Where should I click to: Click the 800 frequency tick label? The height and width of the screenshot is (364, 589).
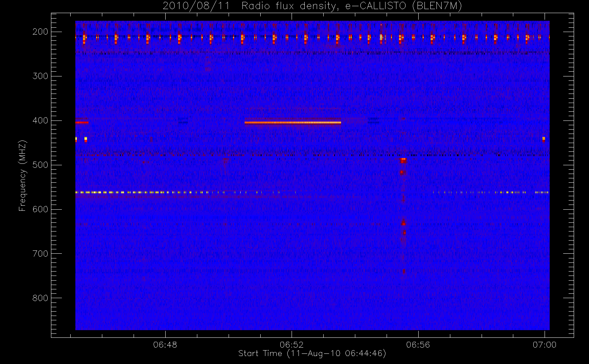(40, 298)
